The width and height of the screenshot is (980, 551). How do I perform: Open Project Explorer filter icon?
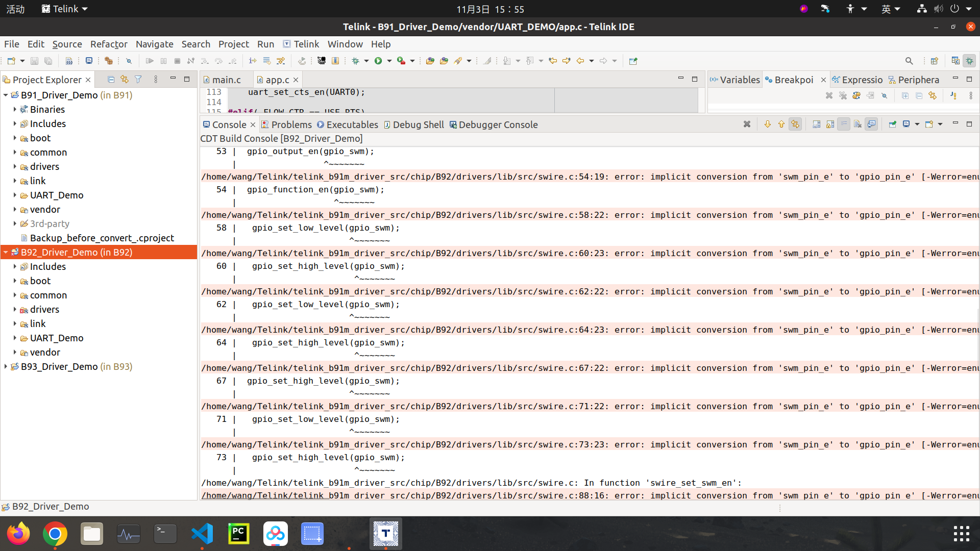point(138,80)
